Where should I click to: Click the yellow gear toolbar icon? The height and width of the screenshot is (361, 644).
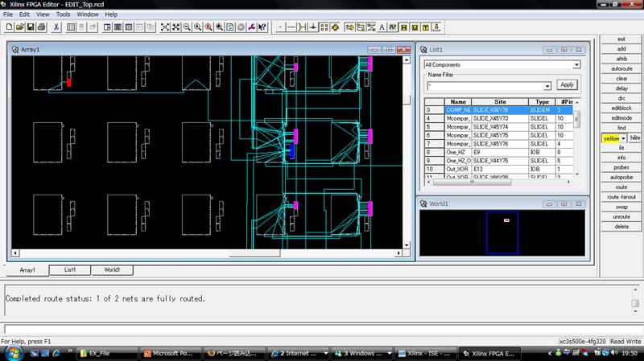[335, 27]
